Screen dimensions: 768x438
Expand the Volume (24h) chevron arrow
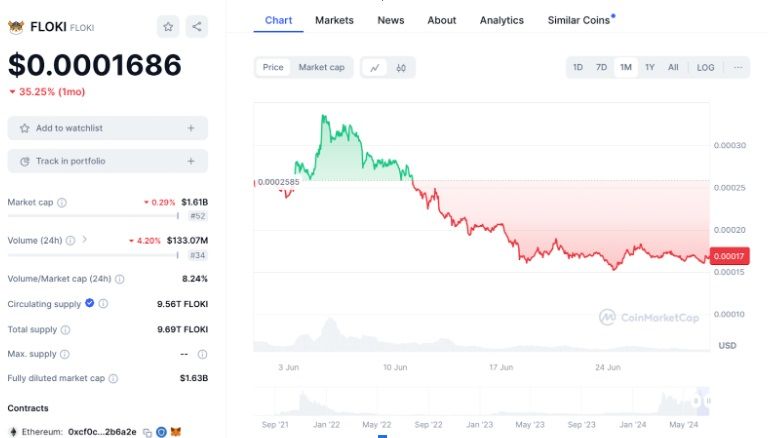click(84, 240)
